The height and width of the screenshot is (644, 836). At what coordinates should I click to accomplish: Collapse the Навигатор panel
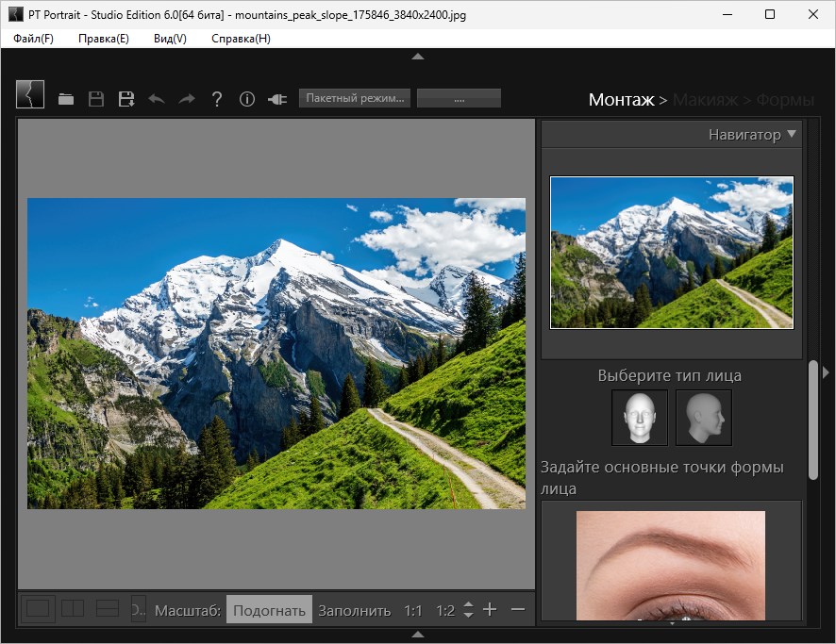point(792,134)
